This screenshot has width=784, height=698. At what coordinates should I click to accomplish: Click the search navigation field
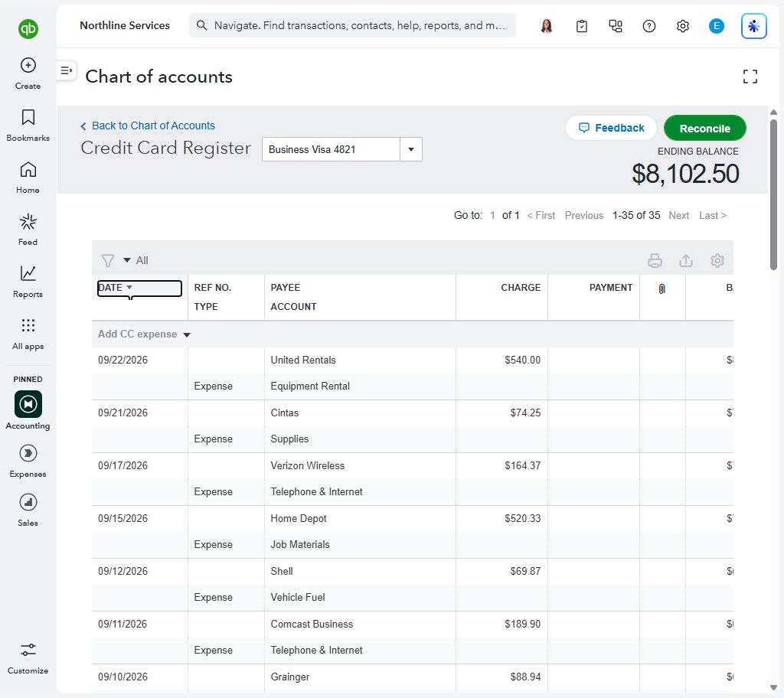point(352,25)
